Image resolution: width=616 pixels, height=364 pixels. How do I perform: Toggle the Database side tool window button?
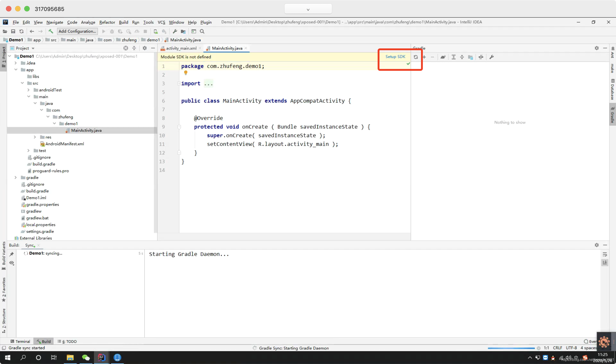tap(612, 89)
